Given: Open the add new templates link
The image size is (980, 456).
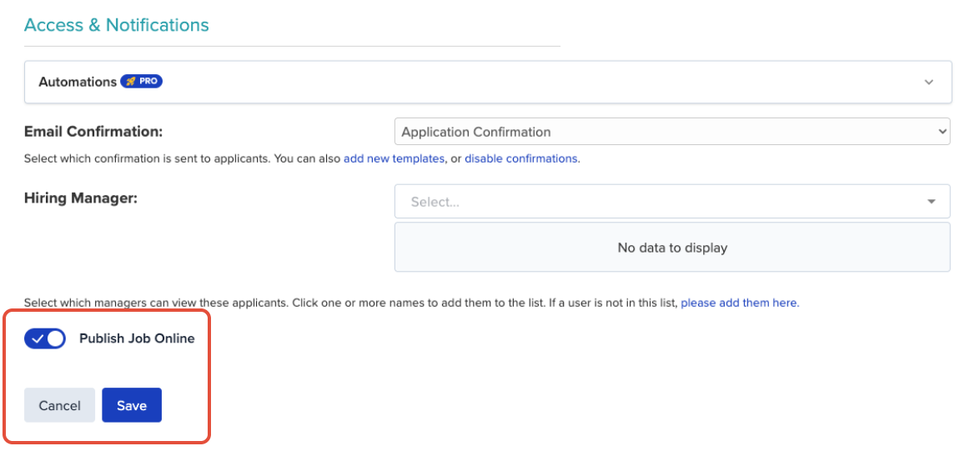Looking at the screenshot, I should pos(394,158).
